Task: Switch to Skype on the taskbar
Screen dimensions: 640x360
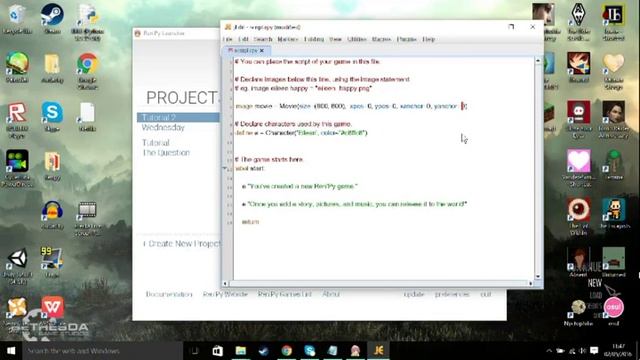Action: 309,351
